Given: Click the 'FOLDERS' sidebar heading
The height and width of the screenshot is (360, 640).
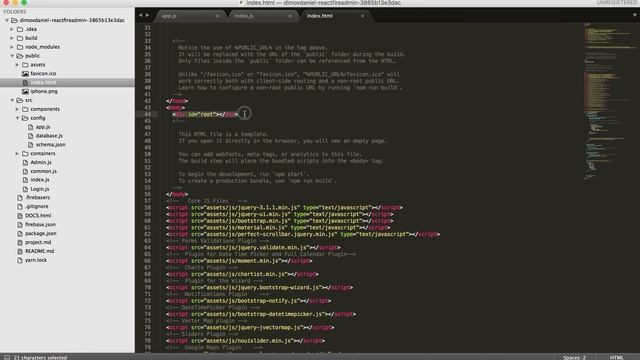Looking at the screenshot, I should [15, 11].
